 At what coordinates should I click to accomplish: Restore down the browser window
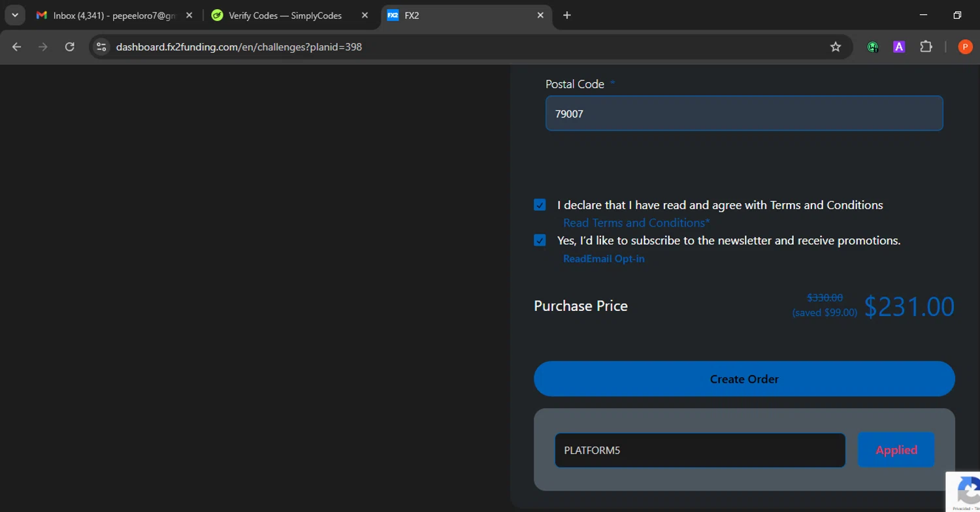957,15
